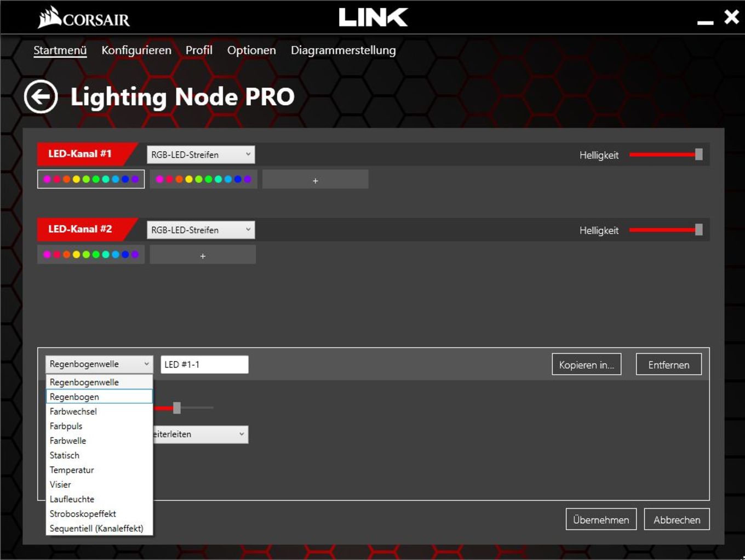This screenshot has width=745, height=560.
Task: Click the Corsair logo
Action: click(x=83, y=18)
